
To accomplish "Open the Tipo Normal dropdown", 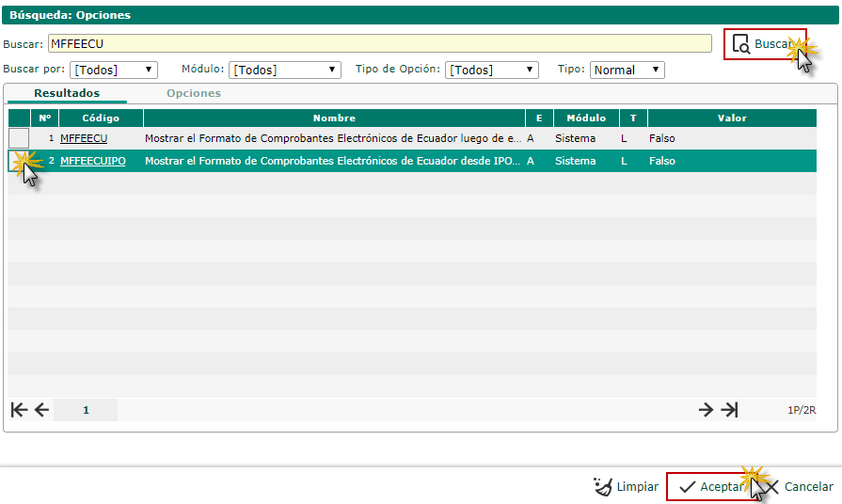I will coord(627,70).
